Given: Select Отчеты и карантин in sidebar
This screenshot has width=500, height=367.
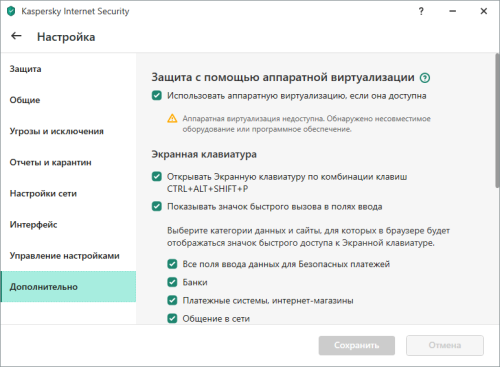Looking at the screenshot, I should coord(68,162).
